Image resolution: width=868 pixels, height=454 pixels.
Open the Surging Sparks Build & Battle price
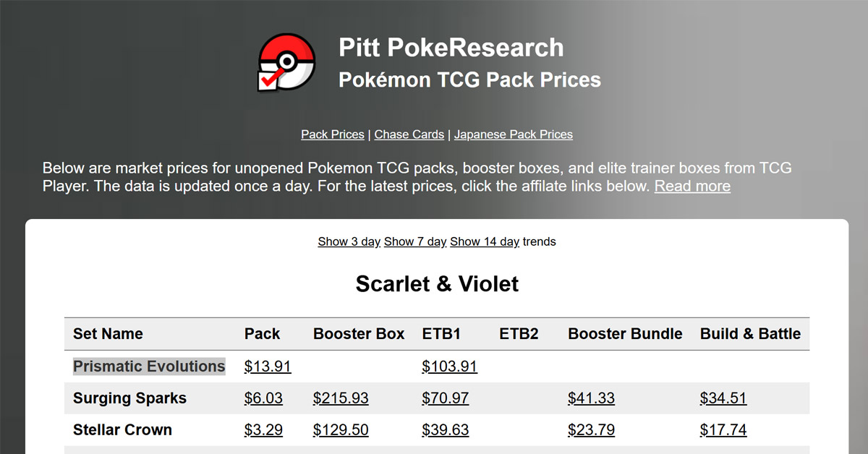pos(723,398)
